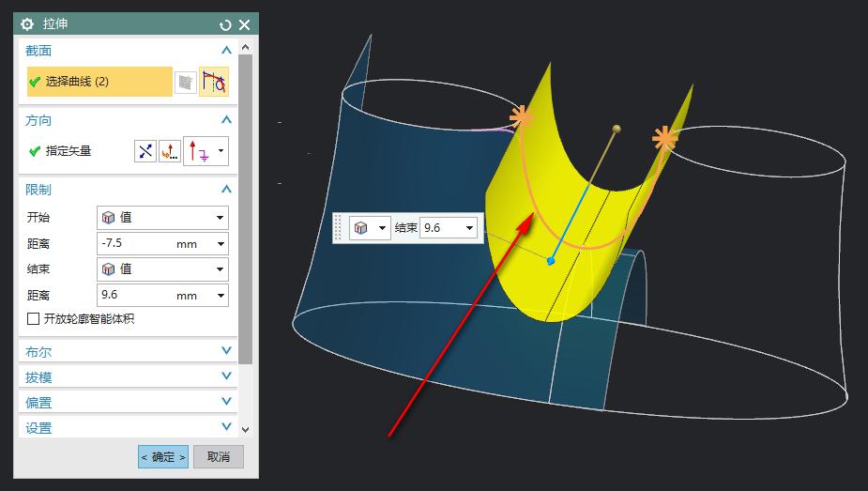This screenshot has height=491, width=868.
Task: Click the reverse direction icon
Action: [145, 150]
